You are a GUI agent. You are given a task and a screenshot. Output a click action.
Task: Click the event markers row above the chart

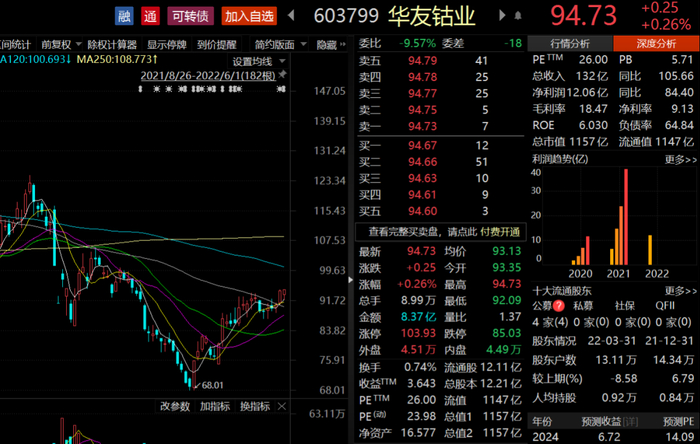click(212, 90)
